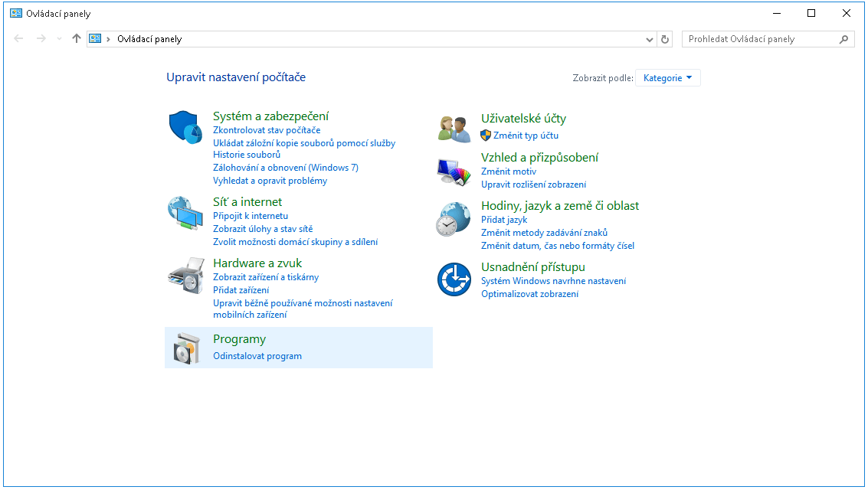
Task: Click Optimalizovat zobrazení link
Action: click(530, 294)
